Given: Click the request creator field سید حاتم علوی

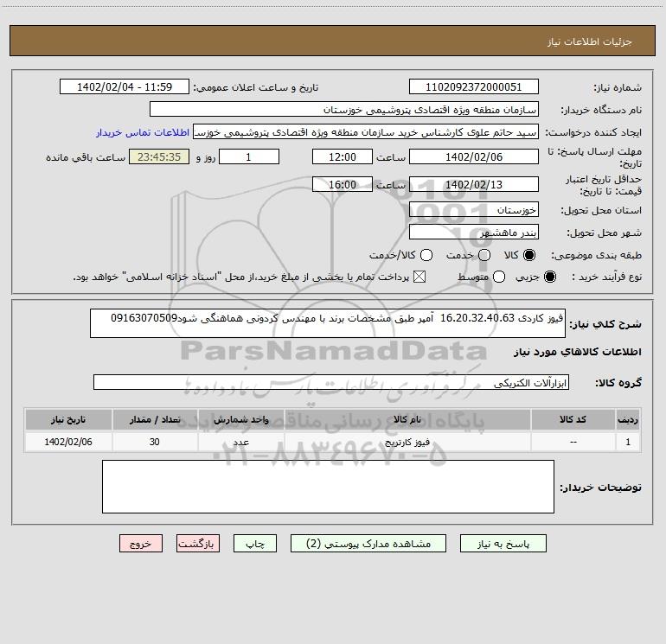Looking at the screenshot, I should tap(366, 132).
